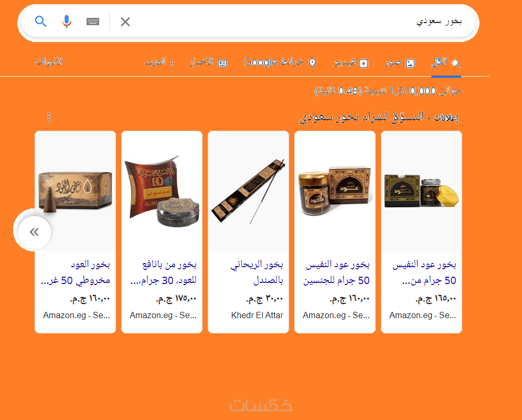Open the بخور الريحاني incense sticks image
This screenshot has width=522, height=420.
coord(248,191)
